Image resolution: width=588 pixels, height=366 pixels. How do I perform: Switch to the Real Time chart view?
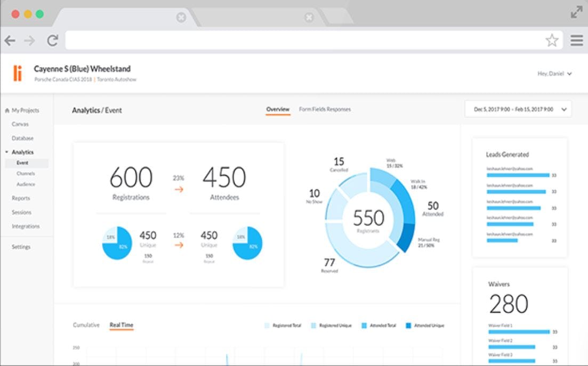pyautogui.click(x=121, y=324)
